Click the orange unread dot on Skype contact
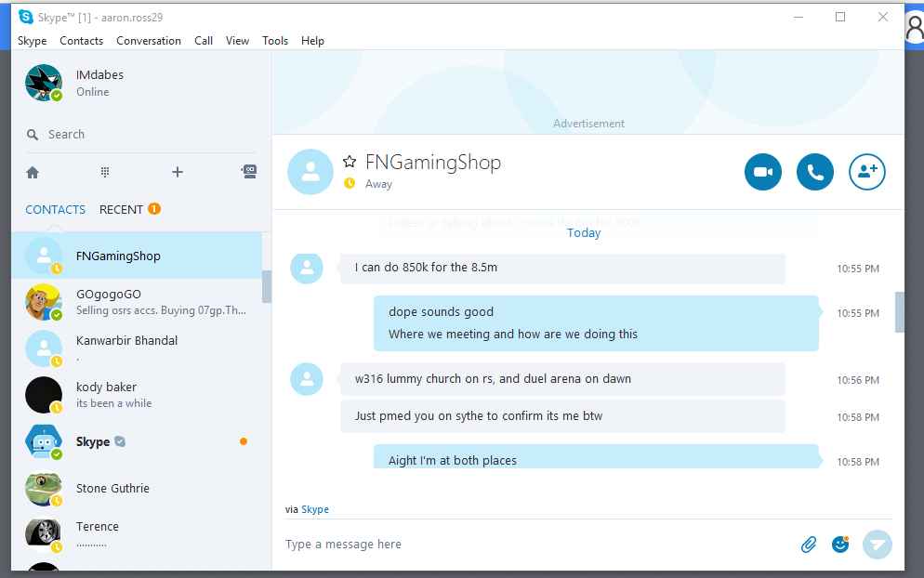 [x=244, y=442]
